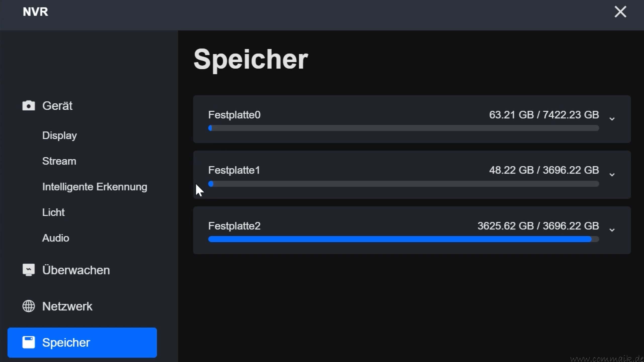
Task: Click the camera icon beside Gerät
Action: click(28, 106)
